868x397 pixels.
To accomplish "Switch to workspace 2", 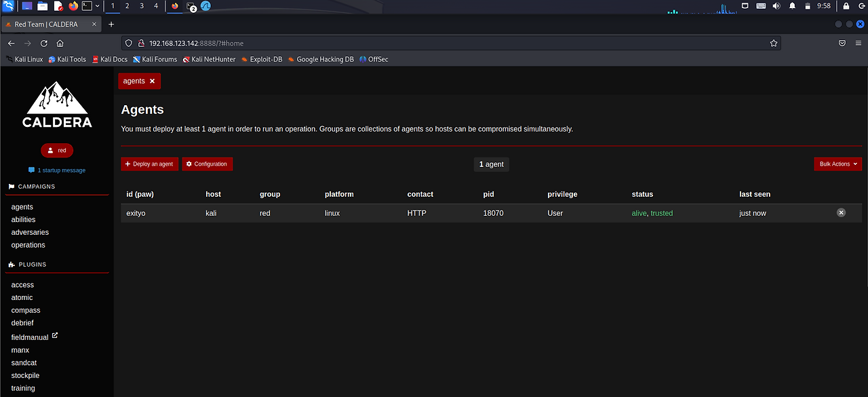I will click(x=127, y=5).
